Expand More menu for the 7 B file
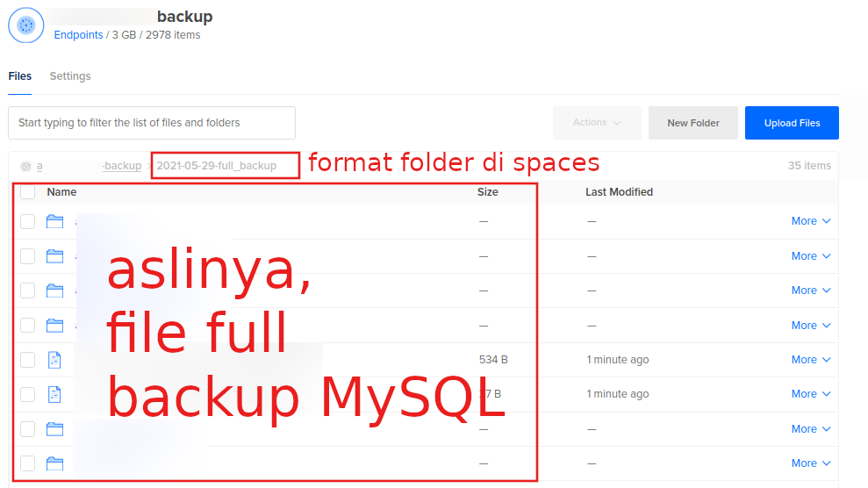Screen dimensions: 868x488 coord(811,394)
